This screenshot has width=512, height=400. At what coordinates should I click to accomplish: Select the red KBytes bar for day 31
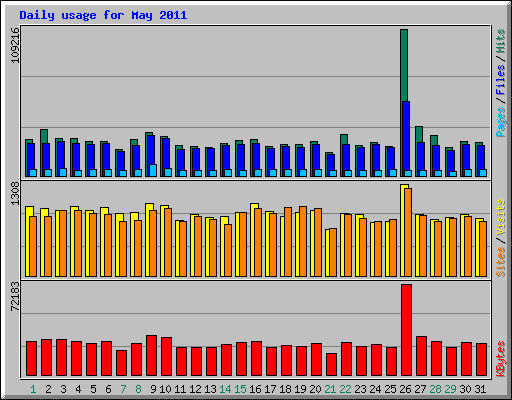[481, 360]
